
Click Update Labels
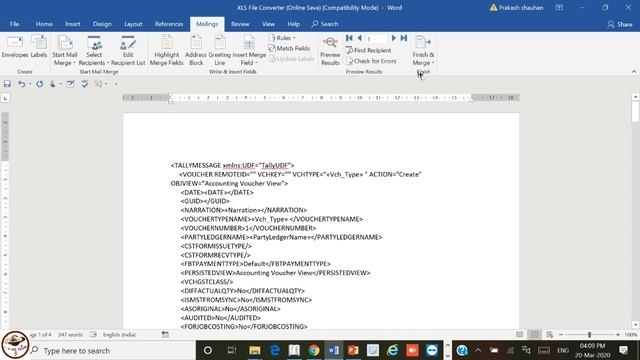click(291, 59)
